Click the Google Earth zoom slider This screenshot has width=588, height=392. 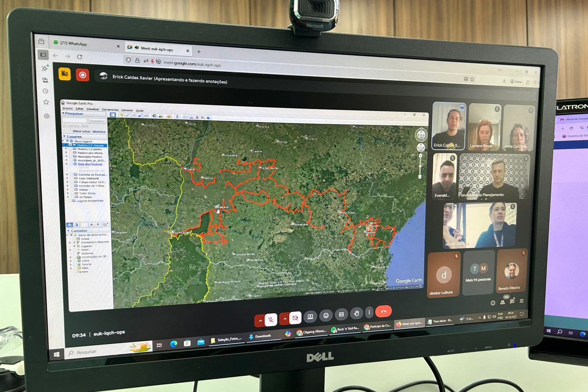[420, 165]
